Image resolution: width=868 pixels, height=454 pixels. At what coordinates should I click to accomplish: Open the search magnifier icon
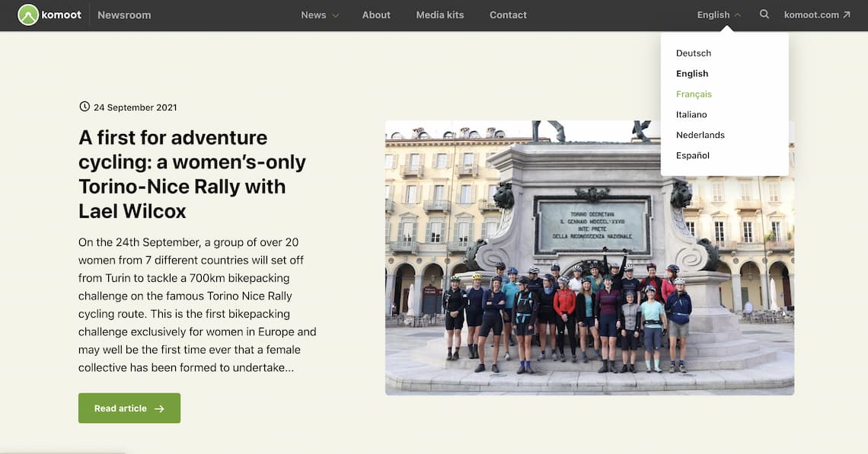[764, 14]
